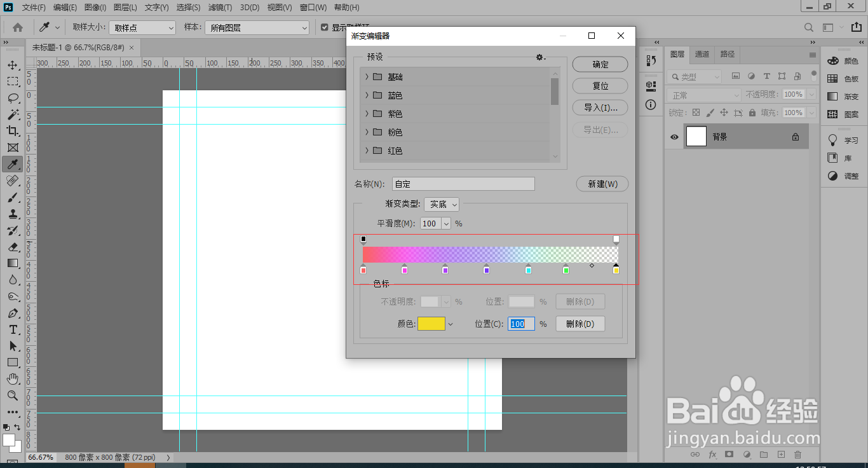
Task: Expand the 基础 preset folder
Action: pos(367,76)
